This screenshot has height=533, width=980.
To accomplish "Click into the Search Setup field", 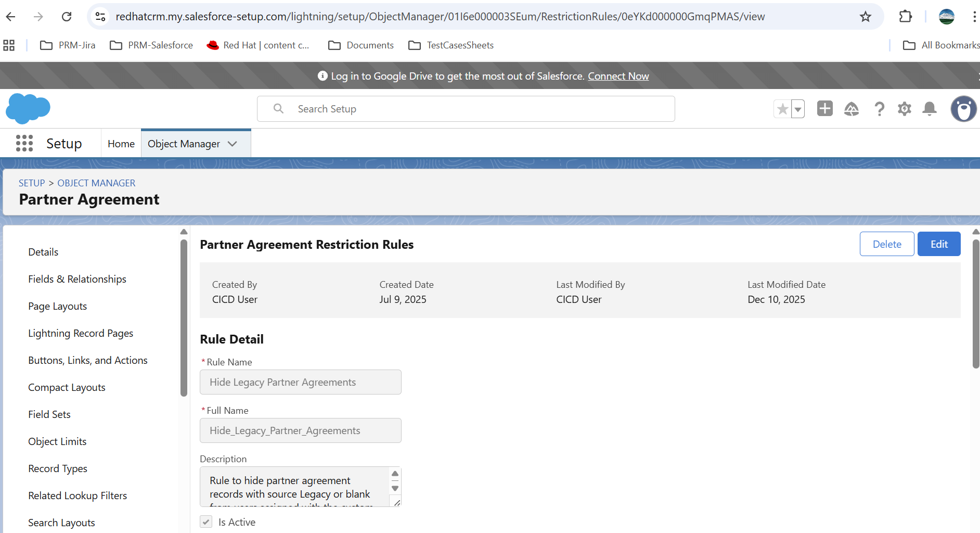I will coord(466,109).
